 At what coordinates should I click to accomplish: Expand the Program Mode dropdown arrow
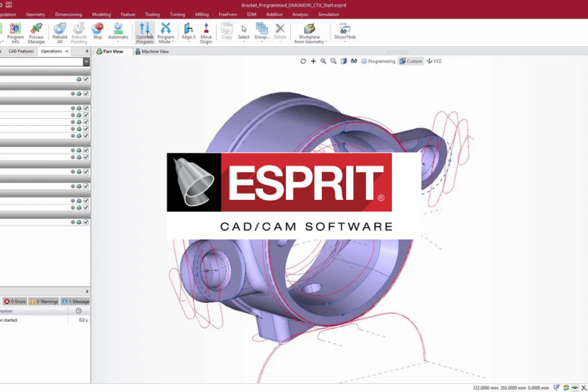coord(172,42)
